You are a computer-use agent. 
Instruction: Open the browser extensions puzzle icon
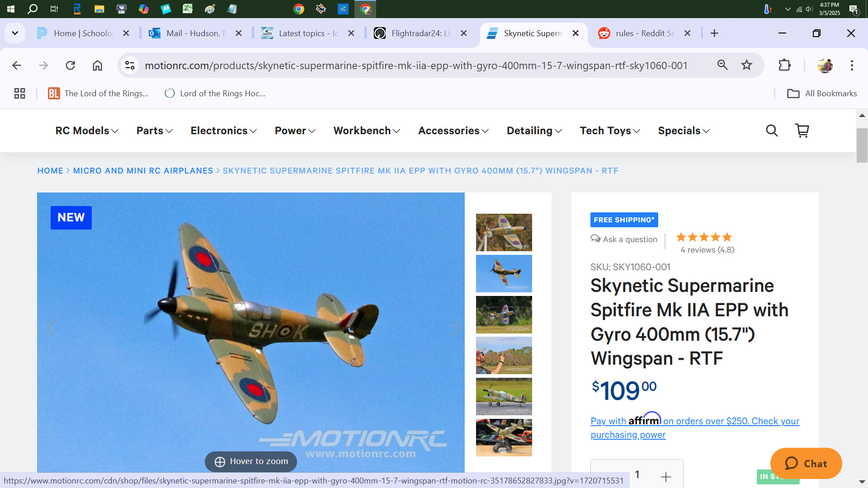pos(784,65)
